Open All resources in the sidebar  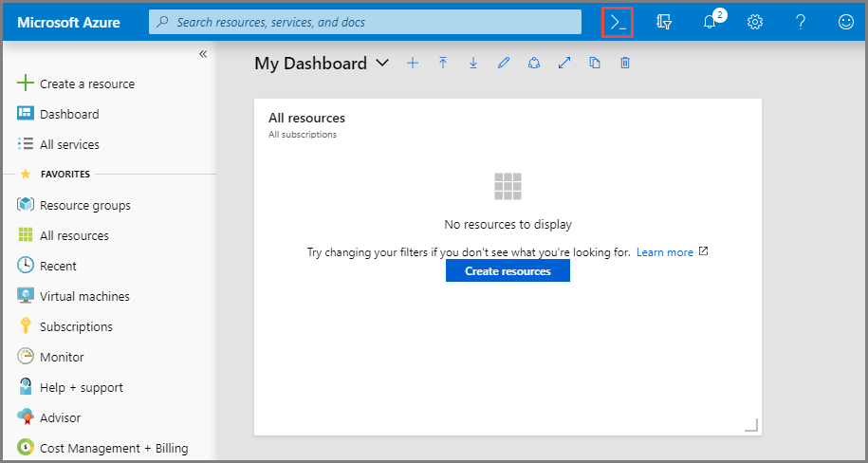pos(74,236)
